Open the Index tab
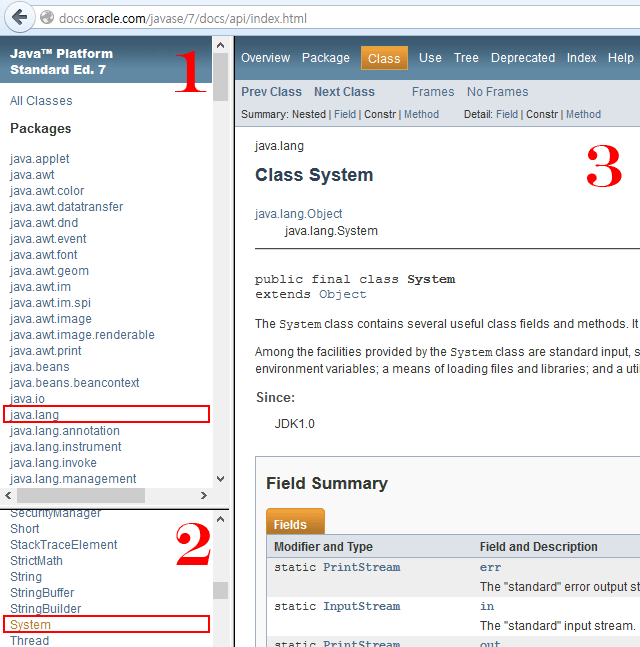This screenshot has height=647, width=640. tap(581, 58)
